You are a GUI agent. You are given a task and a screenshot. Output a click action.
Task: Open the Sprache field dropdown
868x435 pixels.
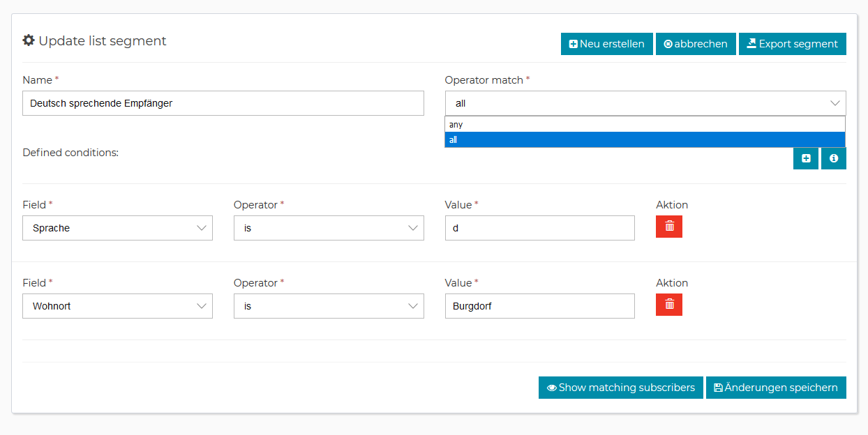[x=117, y=228]
